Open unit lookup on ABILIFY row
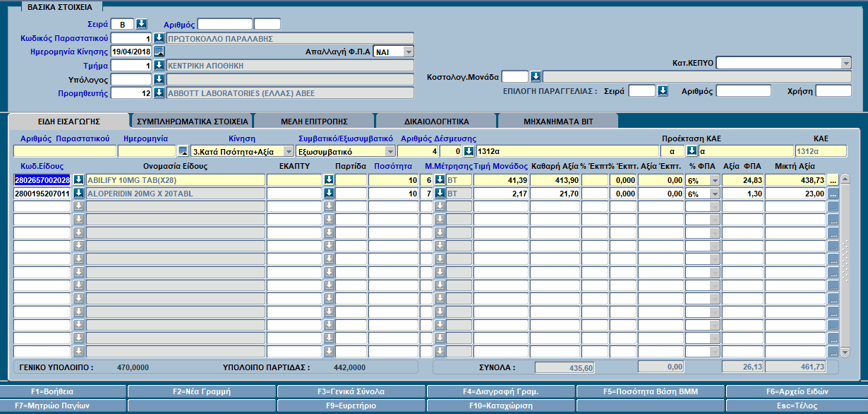868x414 pixels. coord(440,180)
